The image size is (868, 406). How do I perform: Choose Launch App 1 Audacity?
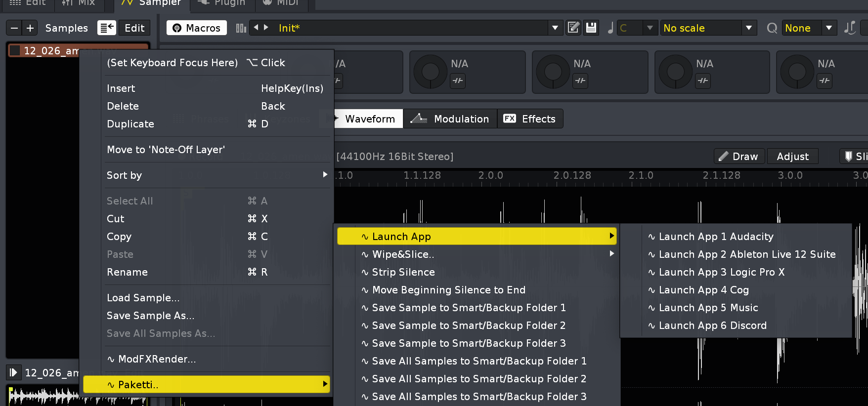pos(716,237)
